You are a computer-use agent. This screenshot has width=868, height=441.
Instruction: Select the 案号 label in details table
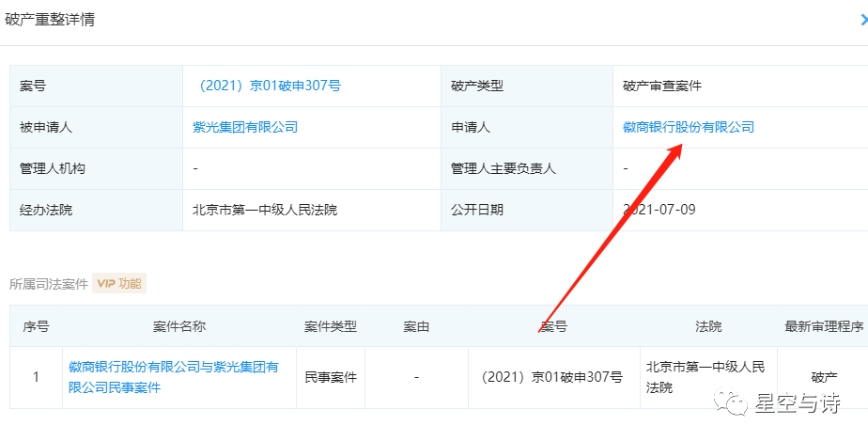pos(33,86)
